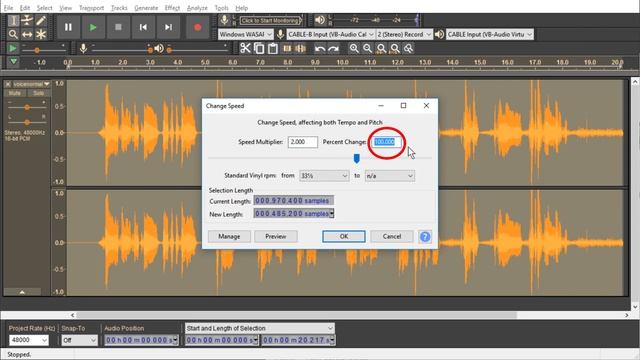Image resolution: width=640 pixels, height=360 pixels.
Task: Select the Selection (I-beam) tool
Action: coord(13,20)
